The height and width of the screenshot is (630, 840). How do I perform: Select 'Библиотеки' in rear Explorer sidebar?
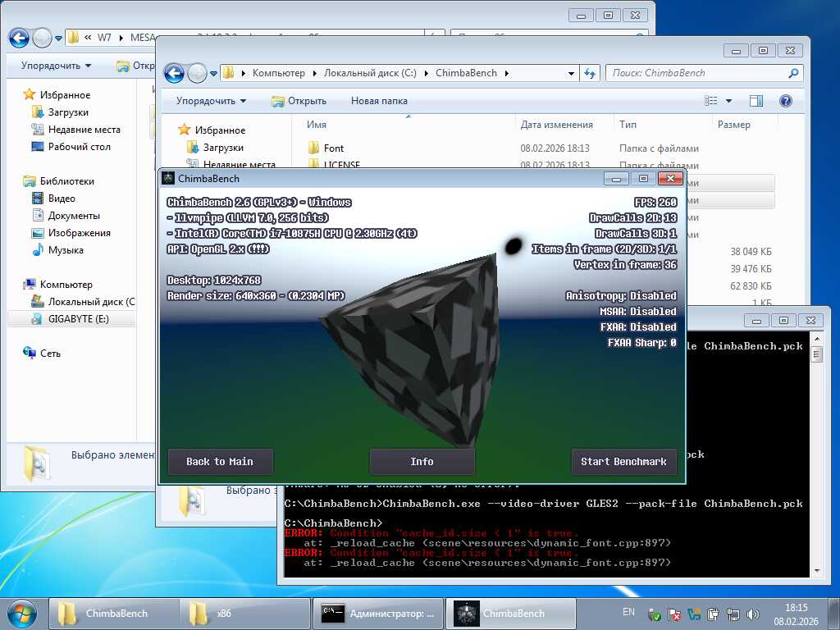tap(67, 181)
